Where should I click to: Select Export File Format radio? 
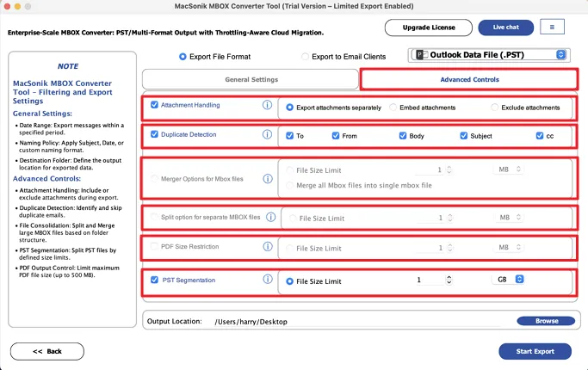click(183, 57)
